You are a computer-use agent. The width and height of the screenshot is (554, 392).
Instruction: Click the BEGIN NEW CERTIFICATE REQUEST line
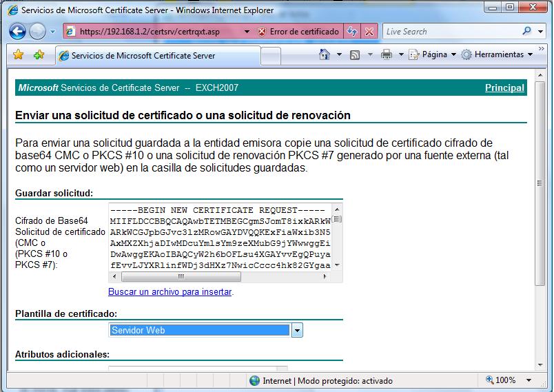(217, 211)
